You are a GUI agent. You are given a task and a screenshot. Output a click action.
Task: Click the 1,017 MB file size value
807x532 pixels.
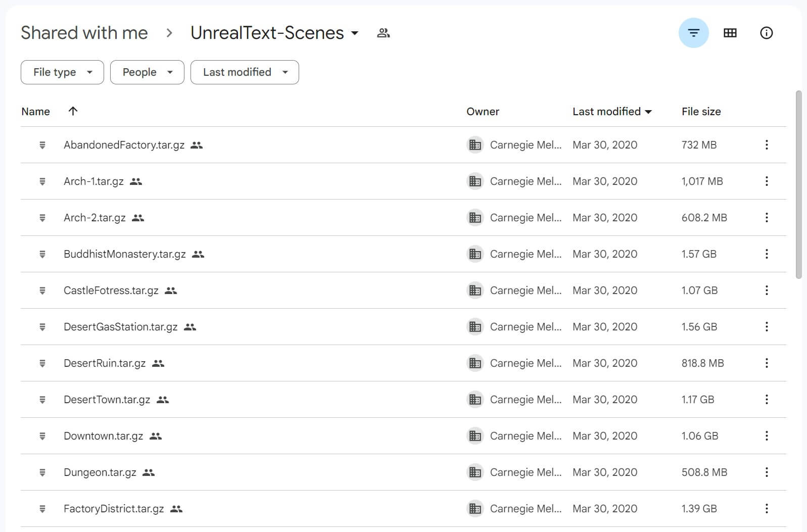(702, 181)
